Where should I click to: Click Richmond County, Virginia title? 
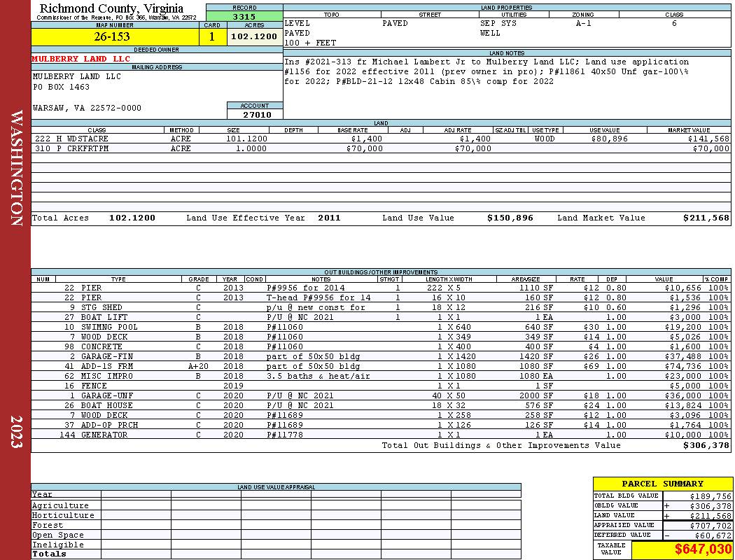coord(111,8)
